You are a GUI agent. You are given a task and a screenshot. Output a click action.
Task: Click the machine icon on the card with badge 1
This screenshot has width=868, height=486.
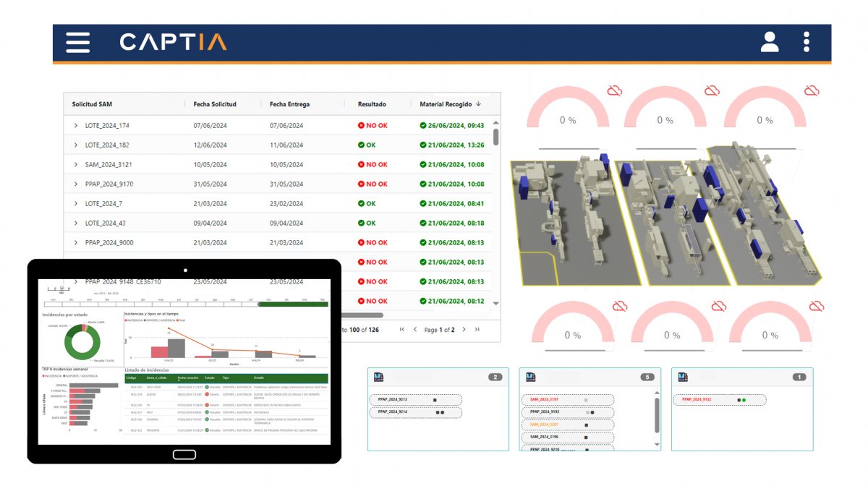pyautogui.click(x=682, y=377)
